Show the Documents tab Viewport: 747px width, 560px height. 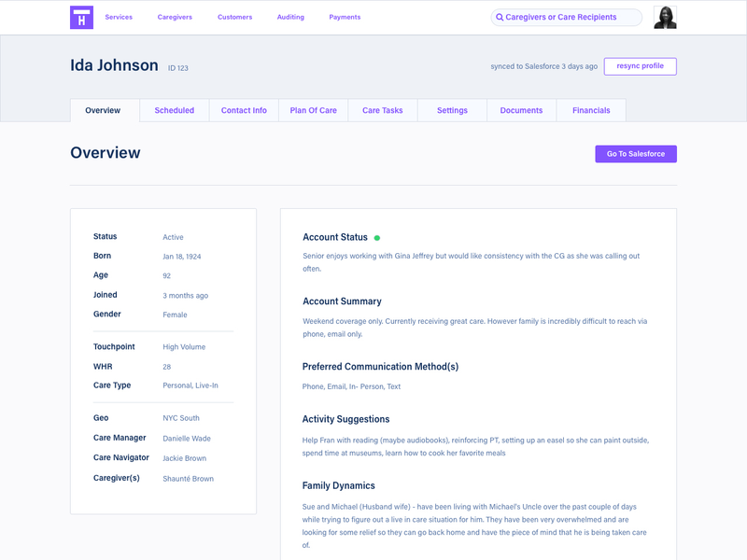point(521,110)
